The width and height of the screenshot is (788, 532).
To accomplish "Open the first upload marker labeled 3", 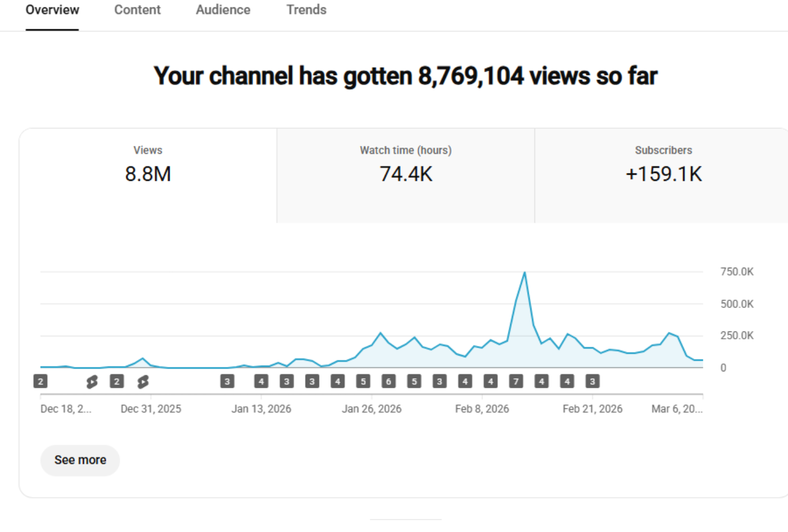I will coord(227,382).
